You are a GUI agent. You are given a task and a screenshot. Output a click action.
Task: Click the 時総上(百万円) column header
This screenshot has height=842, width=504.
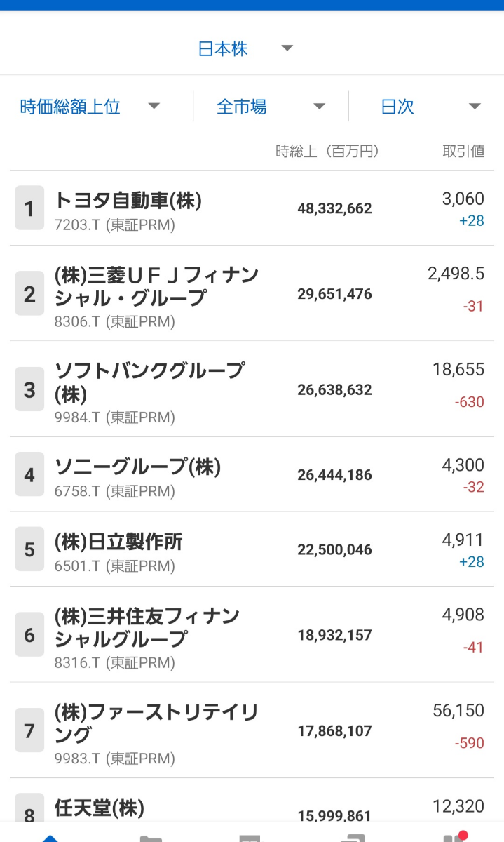tap(327, 151)
